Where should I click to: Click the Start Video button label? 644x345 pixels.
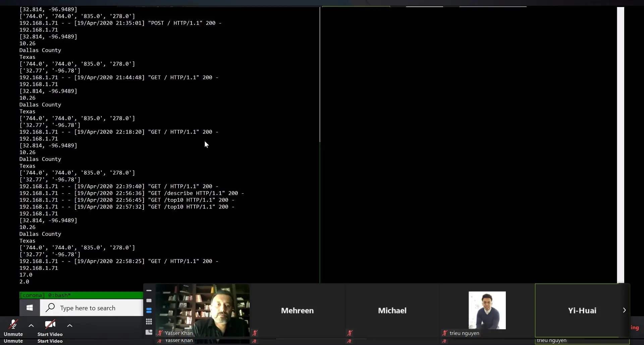50,334
